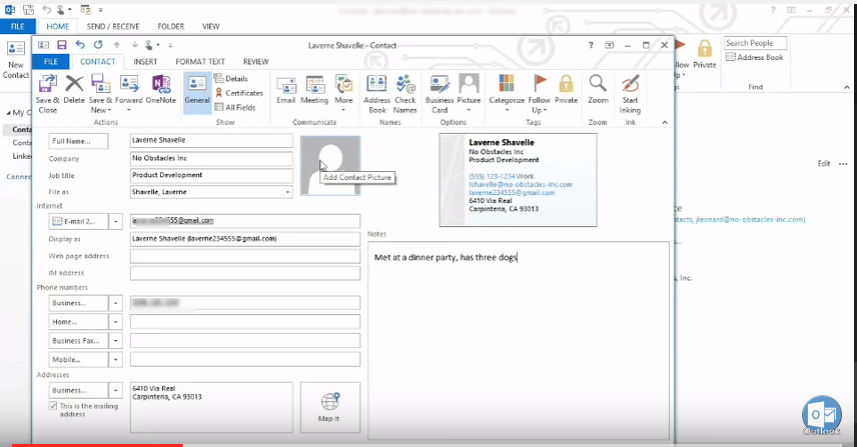Click Check Names icon
The height and width of the screenshot is (447, 857).
point(405,94)
